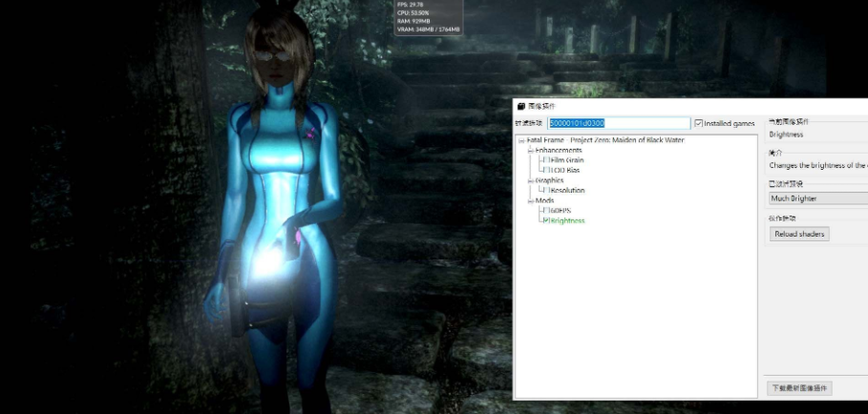Enable the 60FPS mod checkbox
Screen dimensions: 868x414
tap(547, 210)
